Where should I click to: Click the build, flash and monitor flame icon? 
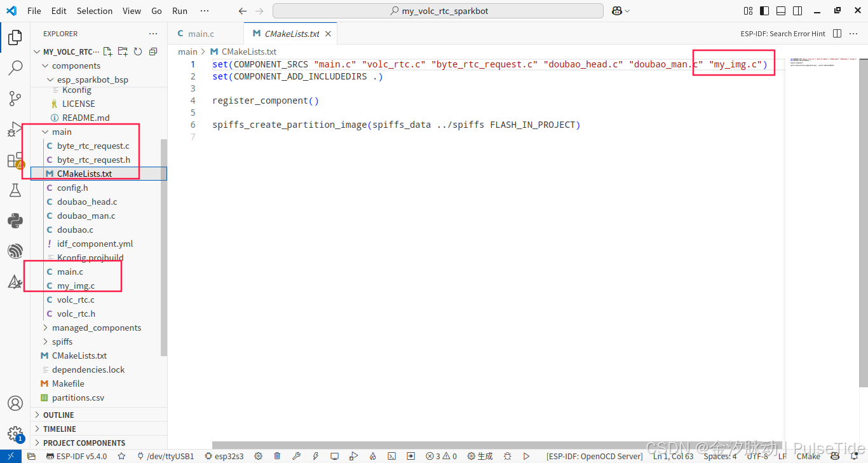[373, 456]
